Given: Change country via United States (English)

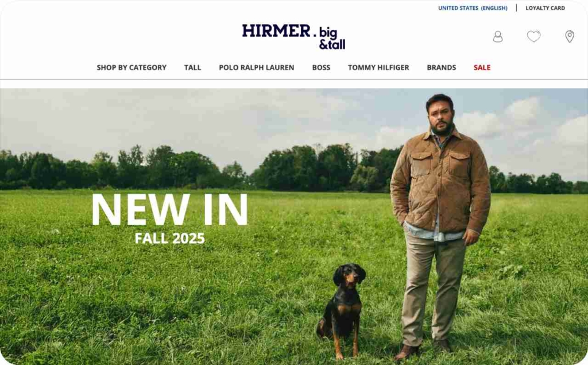Looking at the screenshot, I should tap(473, 8).
